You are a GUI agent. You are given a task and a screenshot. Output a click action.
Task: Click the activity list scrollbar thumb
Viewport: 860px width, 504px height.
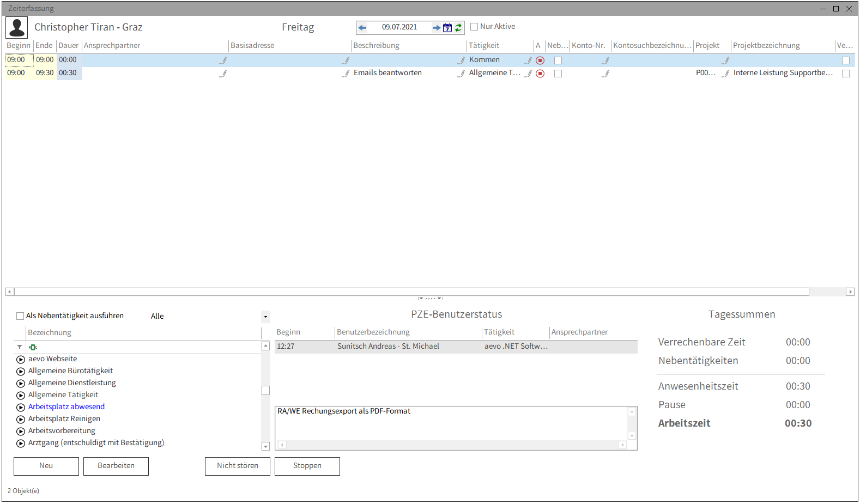(266, 391)
